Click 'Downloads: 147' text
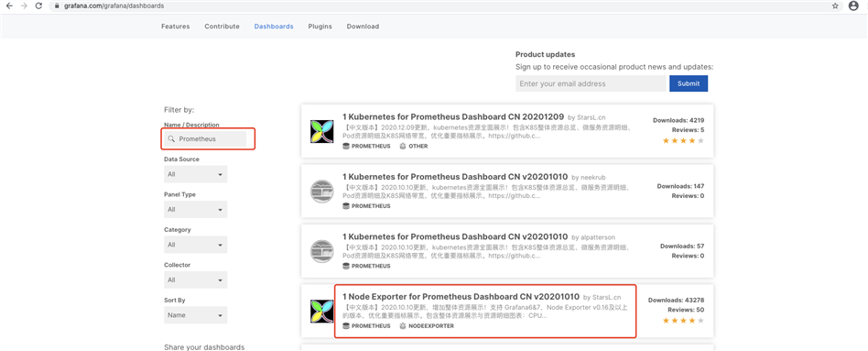This screenshot has width=868, height=351. coord(680,186)
